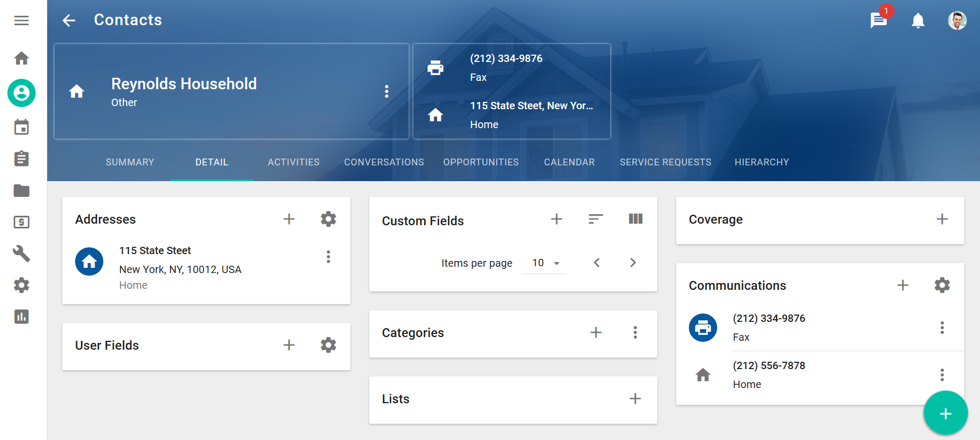This screenshot has width=980, height=440.
Task: Open the user profile avatar
Action: (x=957, y=20)
